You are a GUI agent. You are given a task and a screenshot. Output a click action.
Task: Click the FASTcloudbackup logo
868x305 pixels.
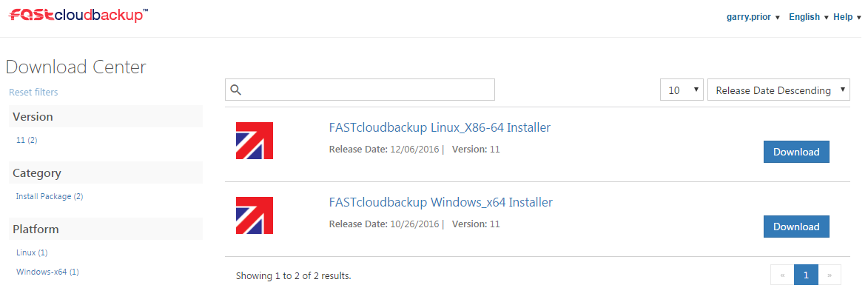coord(78,15)
